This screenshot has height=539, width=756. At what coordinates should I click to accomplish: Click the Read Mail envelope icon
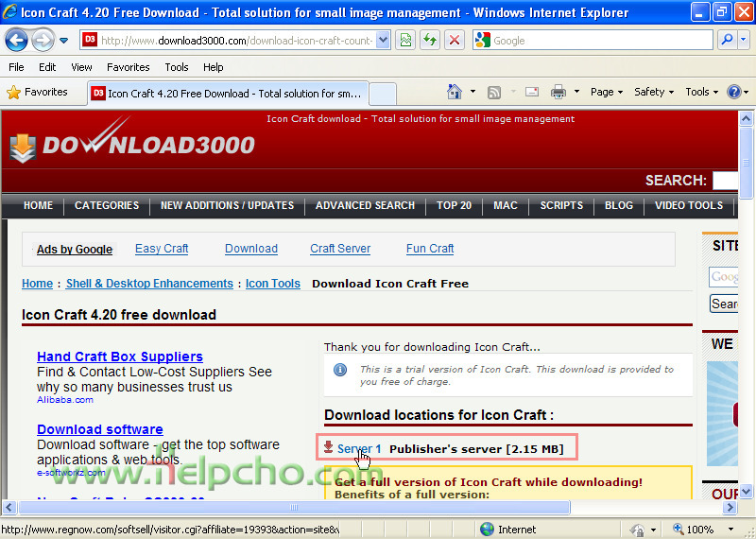tap(532, 92)
